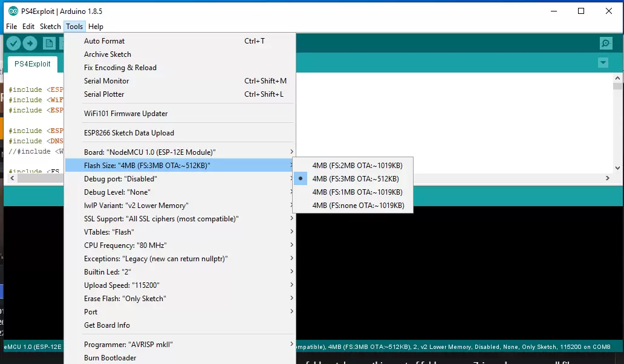Open the Help menu
624x364 pixels.
[96, 26]
